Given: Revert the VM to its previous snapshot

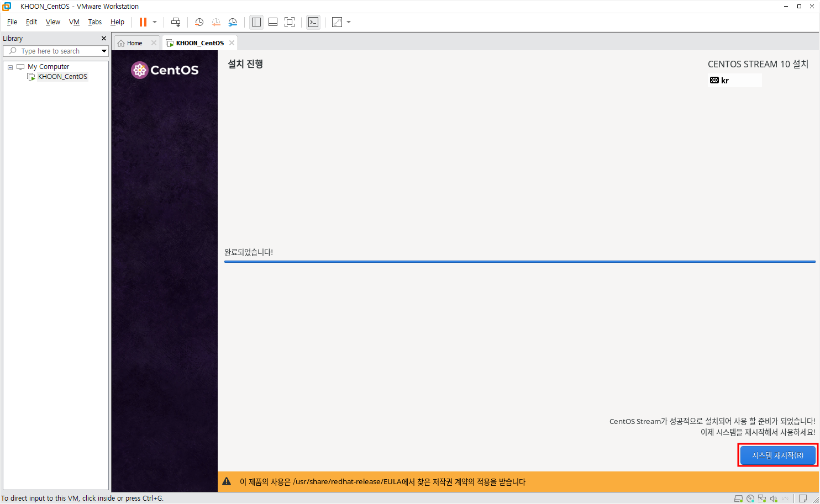Looking at the screenshot, I should click(x=216, y=22).
